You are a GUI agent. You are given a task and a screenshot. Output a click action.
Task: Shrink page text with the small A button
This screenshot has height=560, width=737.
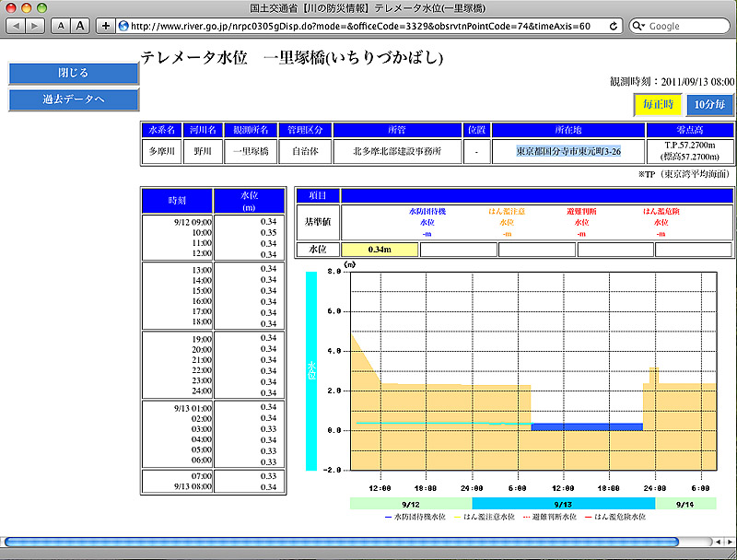[x=61, y=26]
